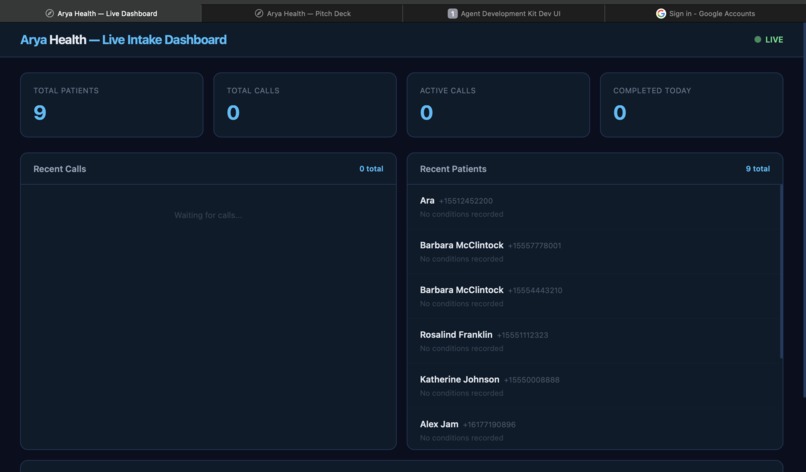Screen dimensions: 806x472
Task: Select the Total Calls card
Action: pos(305,105)
